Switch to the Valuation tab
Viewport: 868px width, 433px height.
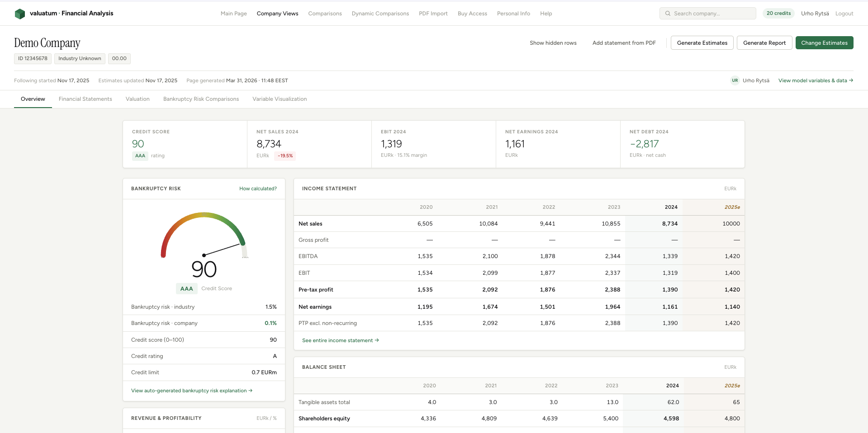coord(138,99)
